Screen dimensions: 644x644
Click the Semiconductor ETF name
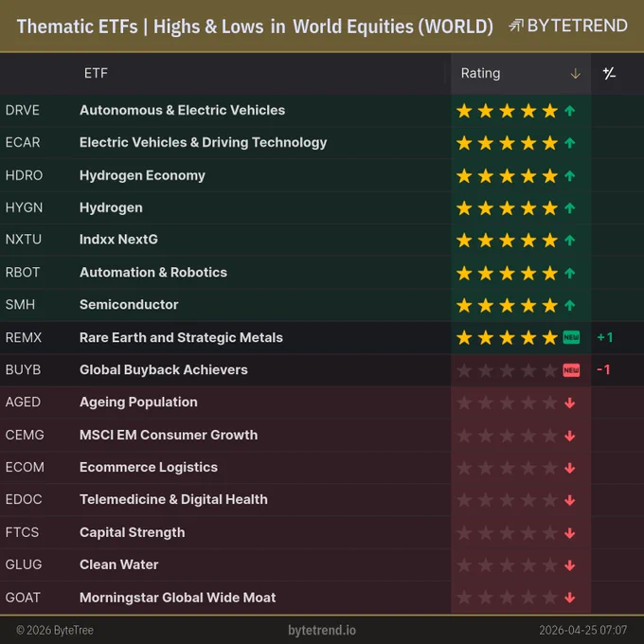point(129,304)
